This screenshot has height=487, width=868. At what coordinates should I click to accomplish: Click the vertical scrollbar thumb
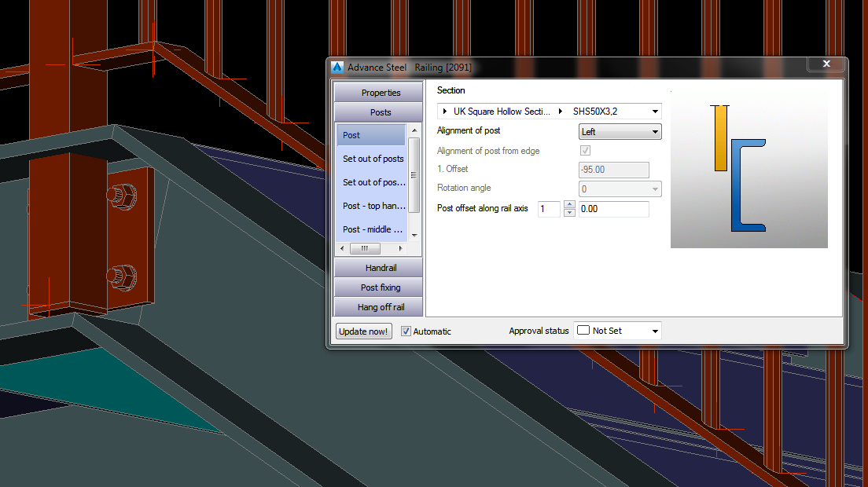[x=414, y=175]
